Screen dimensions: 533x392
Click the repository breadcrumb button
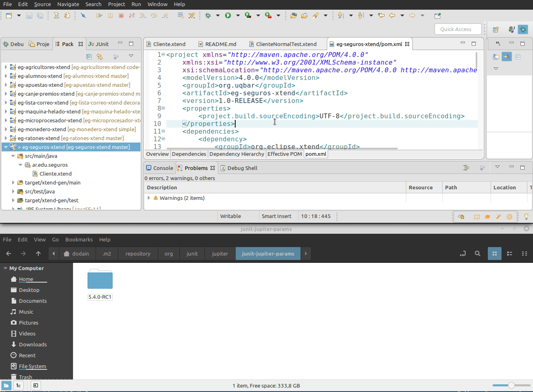click(x=138, y=254)
